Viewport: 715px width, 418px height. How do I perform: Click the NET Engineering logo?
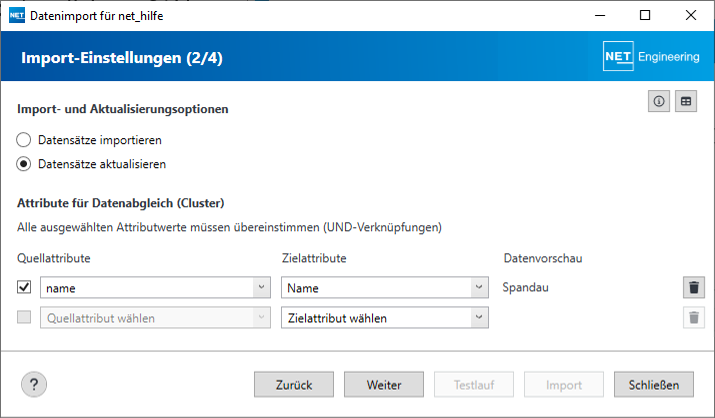651,57
